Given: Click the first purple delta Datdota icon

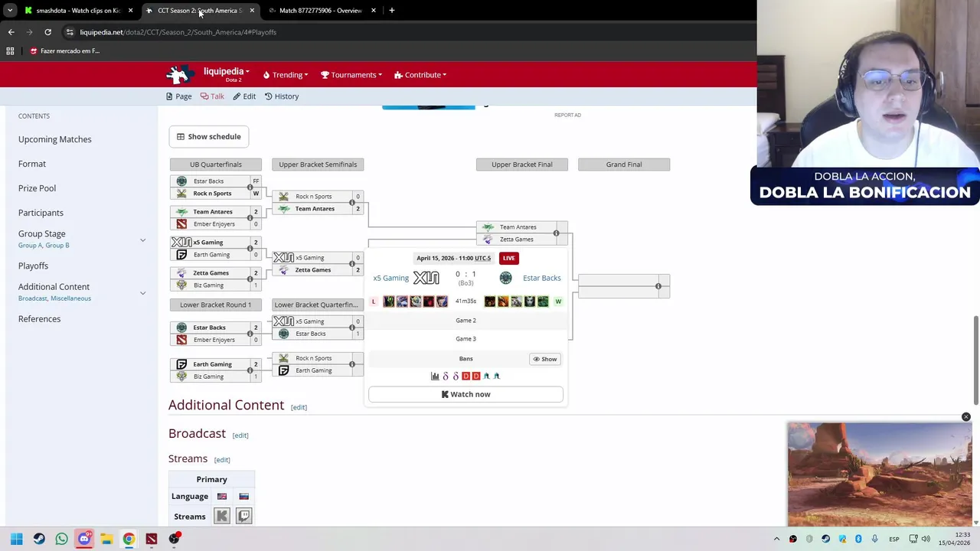Looking at the screenshot, I should 446,376.
